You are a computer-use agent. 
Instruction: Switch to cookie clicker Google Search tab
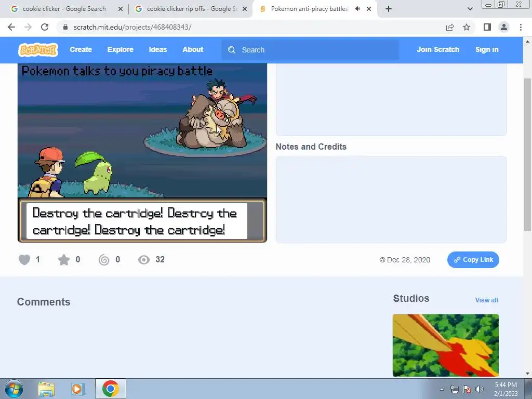[64, 9]
